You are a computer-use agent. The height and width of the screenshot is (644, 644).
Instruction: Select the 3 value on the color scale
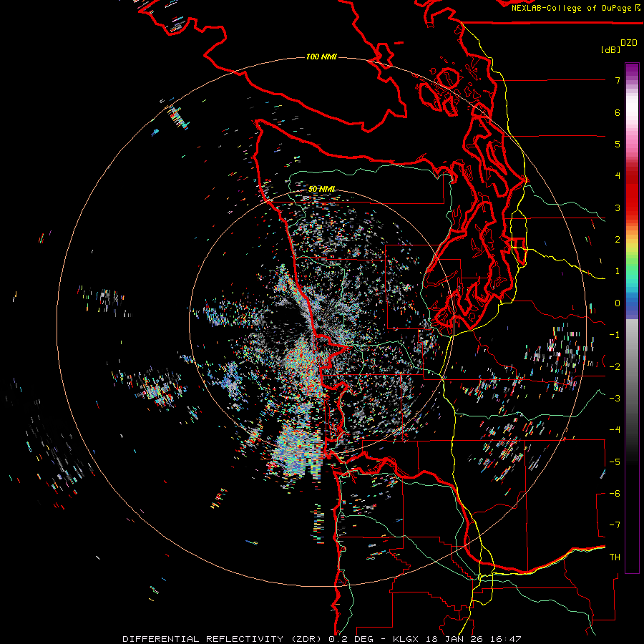tap(618, 208)
